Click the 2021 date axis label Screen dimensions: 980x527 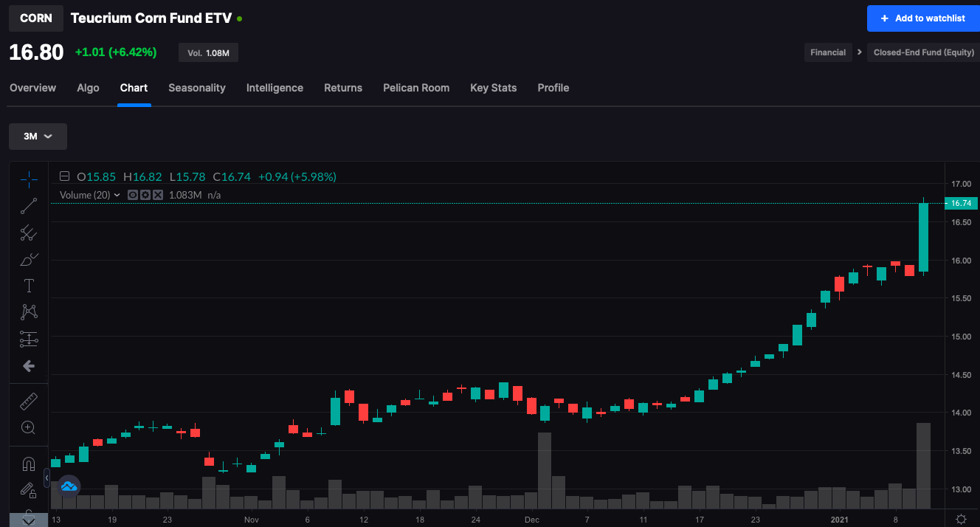(841, 520)
